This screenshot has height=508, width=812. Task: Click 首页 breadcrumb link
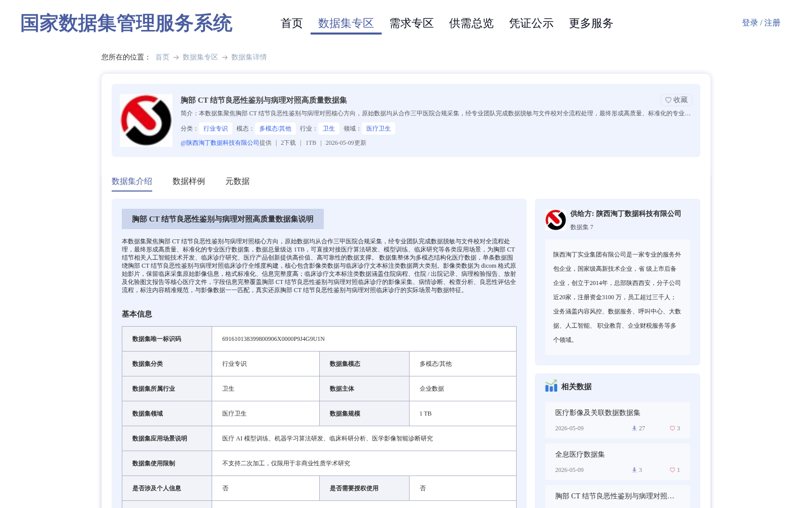[x=162, y=57]
